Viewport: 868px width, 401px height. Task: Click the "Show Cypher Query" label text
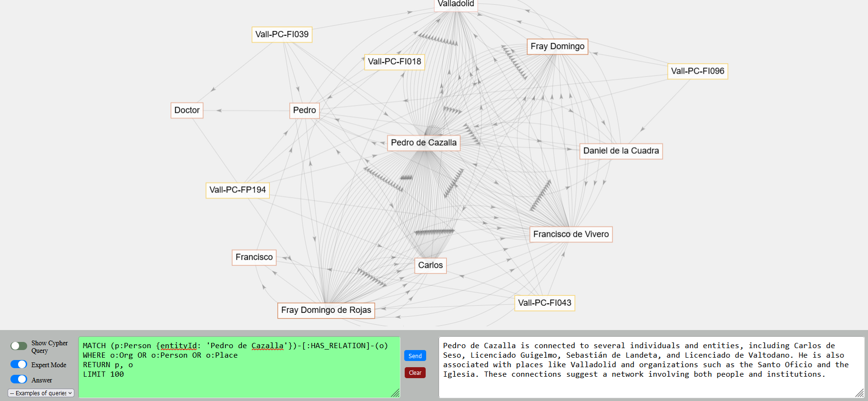[x=50, y=347]
